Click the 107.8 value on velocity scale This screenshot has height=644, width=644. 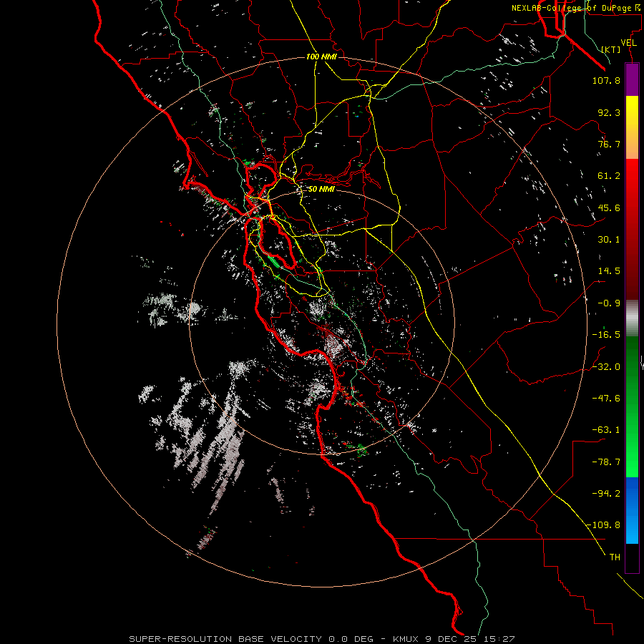click(606, 80)
